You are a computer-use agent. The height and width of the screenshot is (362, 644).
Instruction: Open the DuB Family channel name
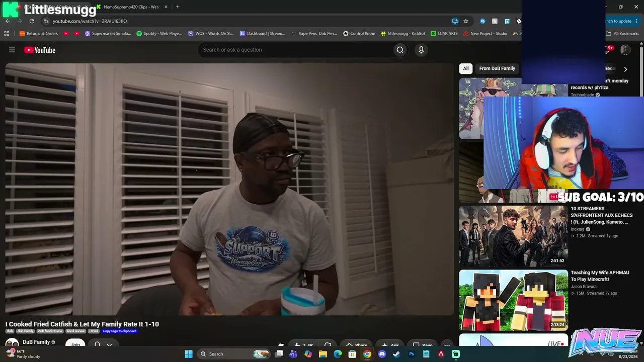pos(36,342)
